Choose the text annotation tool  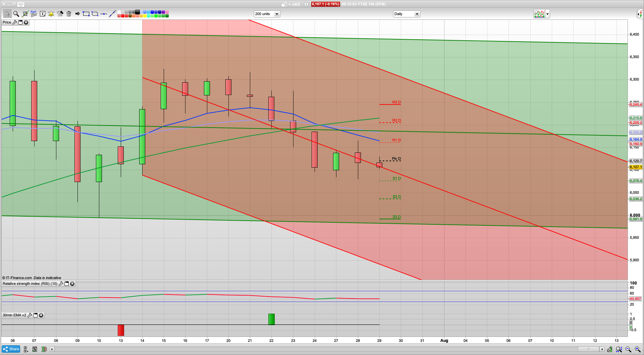tap(42, 14)
